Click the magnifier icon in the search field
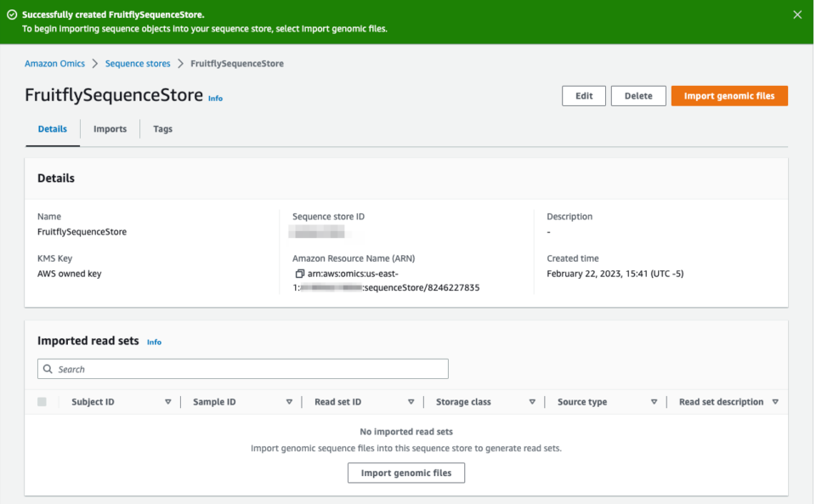816x504 pixels. [x=49, y=368]
